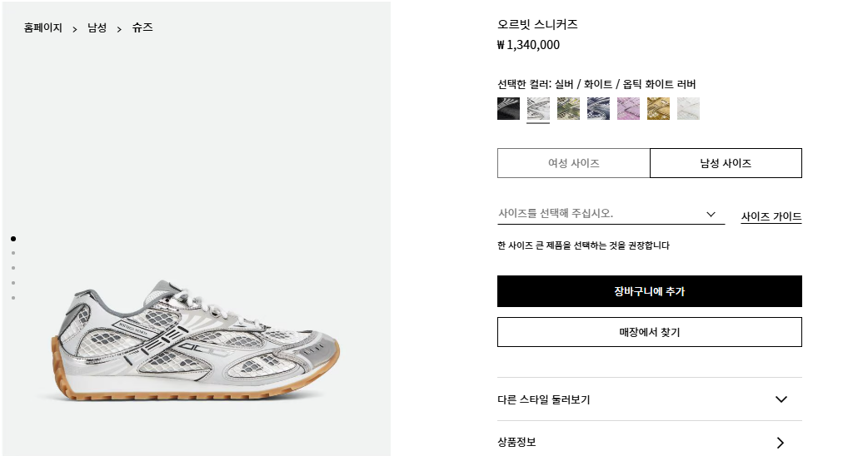Switch to 남성 사이즈 tab
This screenshot has height=456, width=868.
pos(726,163)
